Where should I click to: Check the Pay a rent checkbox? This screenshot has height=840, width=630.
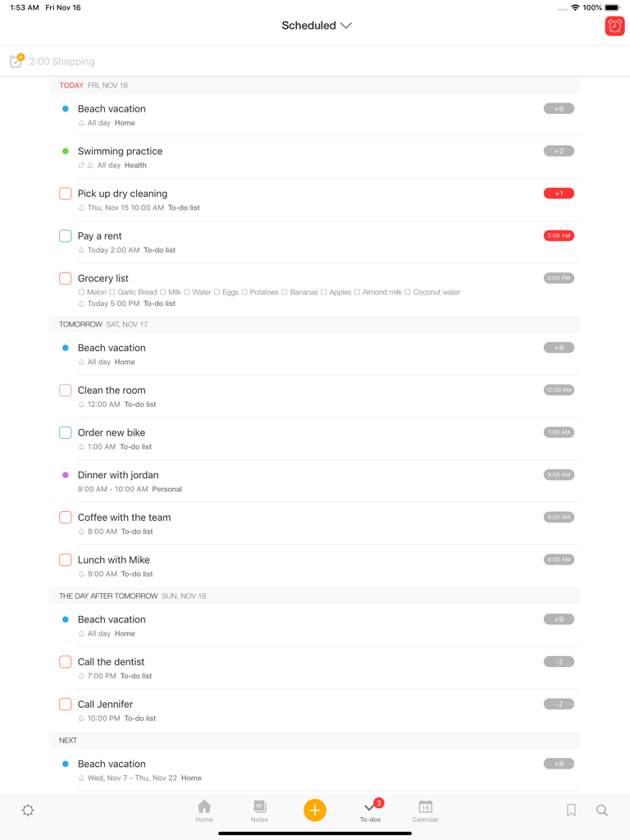point(65,235)
